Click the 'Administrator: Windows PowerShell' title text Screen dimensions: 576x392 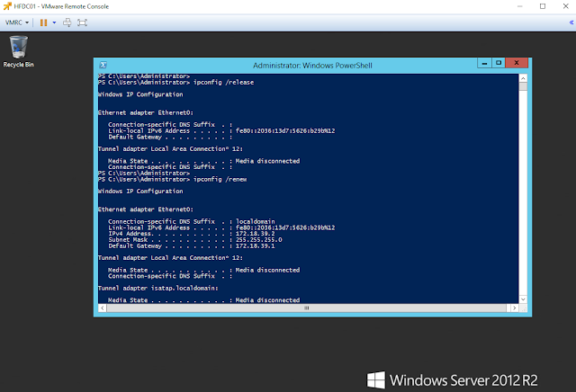click(x=312, y=66)
